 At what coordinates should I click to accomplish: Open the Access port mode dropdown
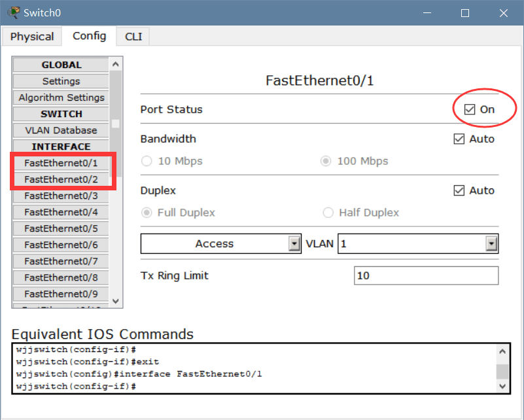[x=294, y=244]
